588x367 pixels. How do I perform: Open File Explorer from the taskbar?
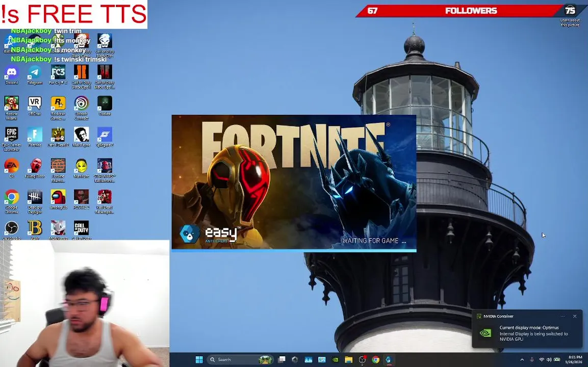click(348, 359)
